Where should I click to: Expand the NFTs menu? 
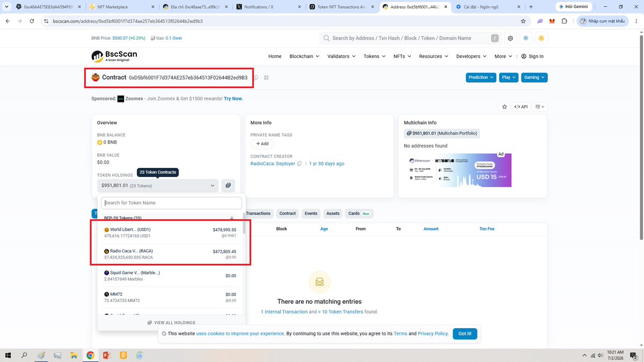(402, 56)
